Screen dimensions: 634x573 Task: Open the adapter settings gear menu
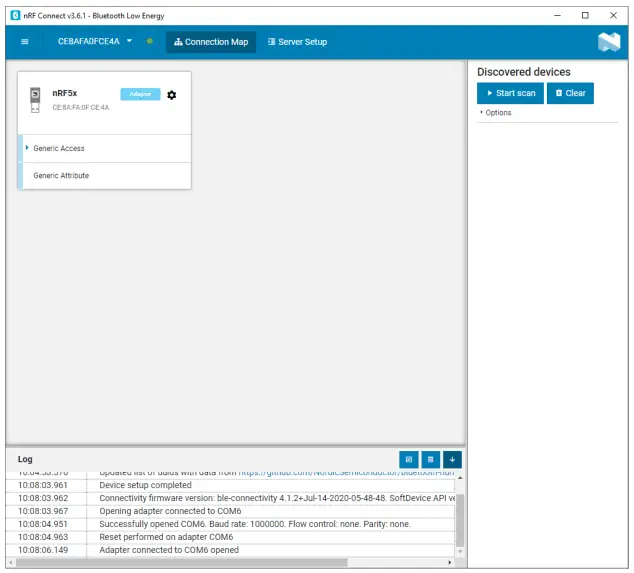pyautogui.click(x=171, y=95)
